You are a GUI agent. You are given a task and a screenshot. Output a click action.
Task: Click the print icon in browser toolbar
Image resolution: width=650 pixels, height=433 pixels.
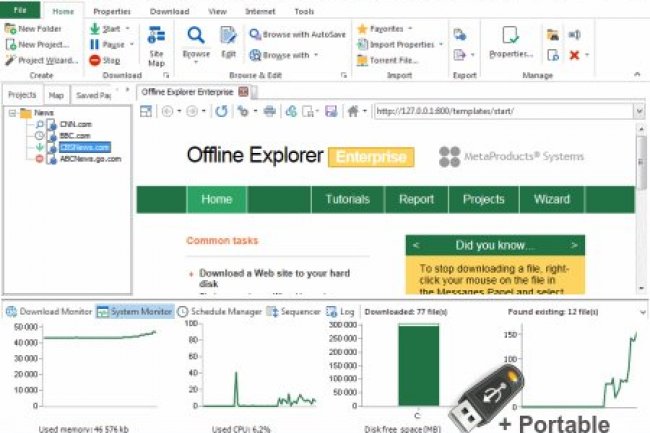point(268,111)
